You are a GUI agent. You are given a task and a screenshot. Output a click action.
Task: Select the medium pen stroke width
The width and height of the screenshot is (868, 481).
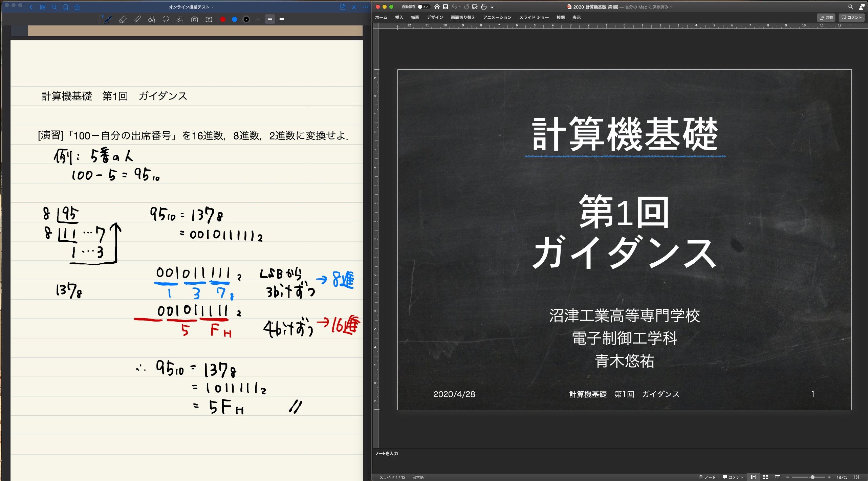(x=270, y=19)
